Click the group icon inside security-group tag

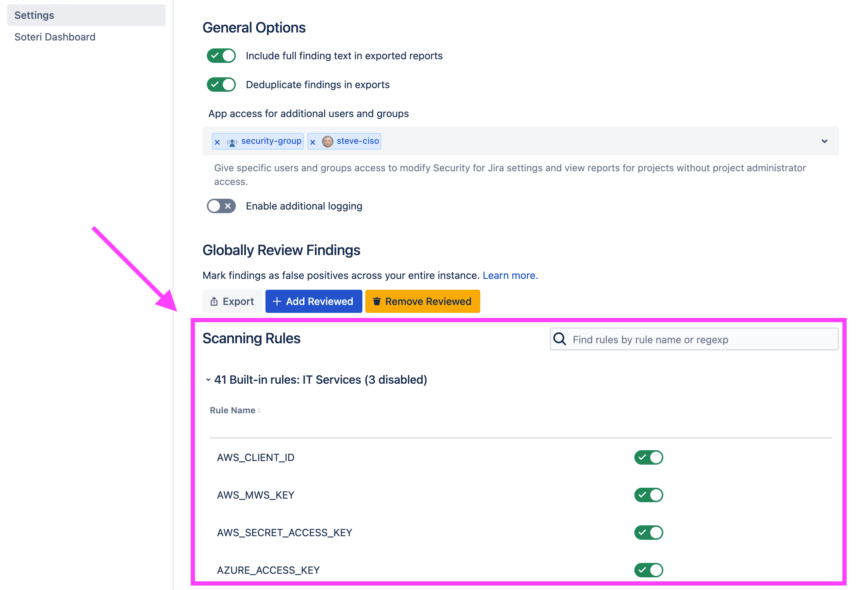pyautogui.click(x=231, y=141)
